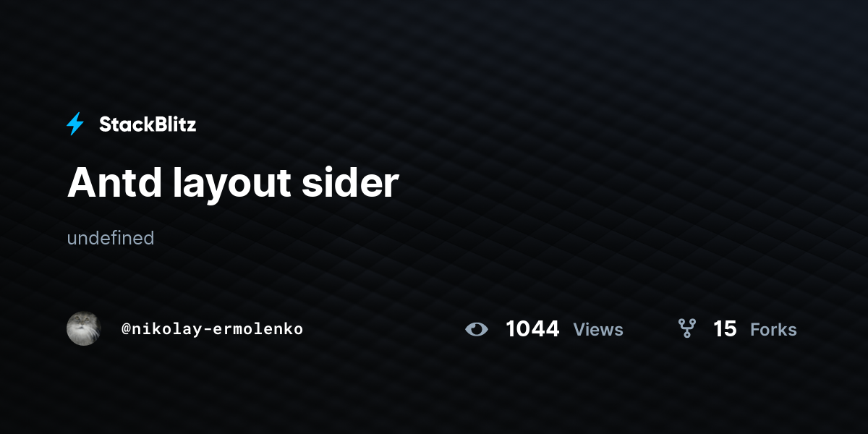
Task: Click the Forks label
Action: [x=773, y=330]
